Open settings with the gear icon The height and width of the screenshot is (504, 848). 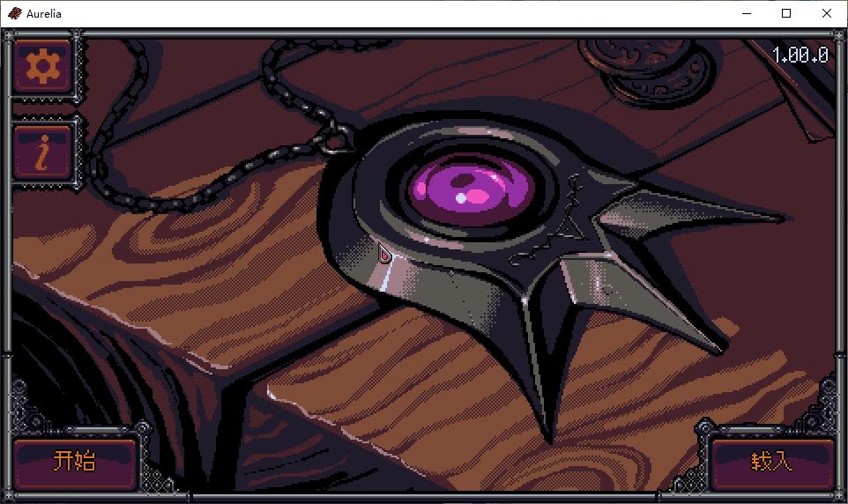42,66
